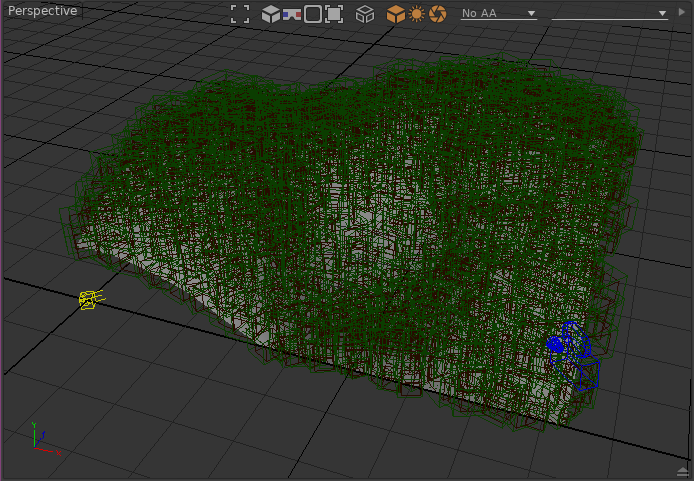Click the solid white cube icon
The width and height of the screenshot is (694, 481).
[270, 14]
